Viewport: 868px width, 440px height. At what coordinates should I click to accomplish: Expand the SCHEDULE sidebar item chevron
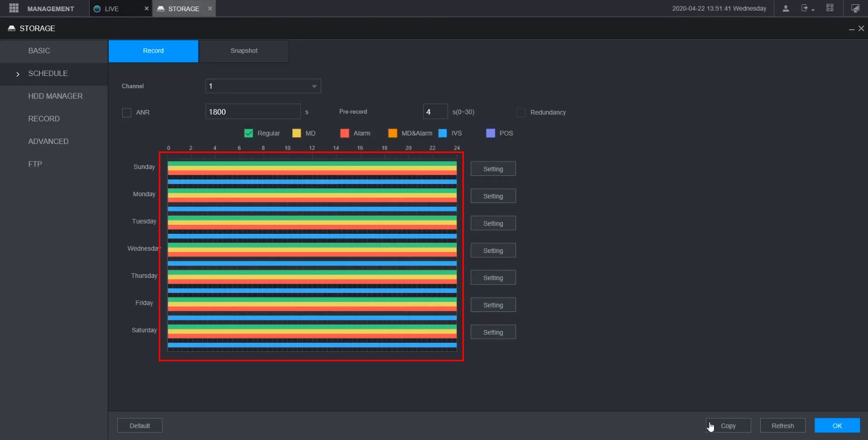[x=18, y=74]
